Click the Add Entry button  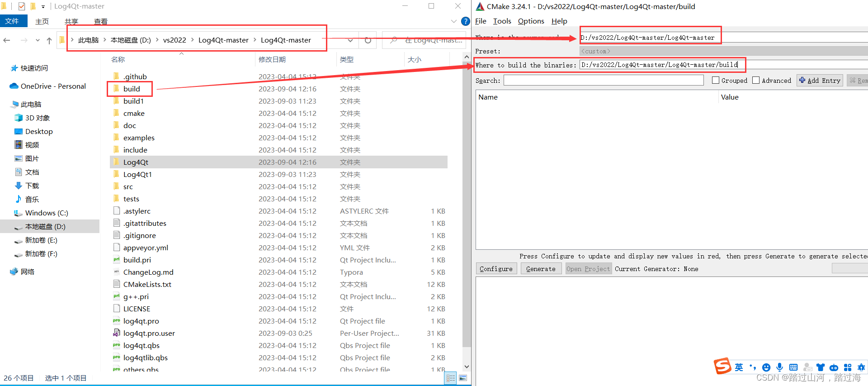pyautogui.click(x=820, y=80)
